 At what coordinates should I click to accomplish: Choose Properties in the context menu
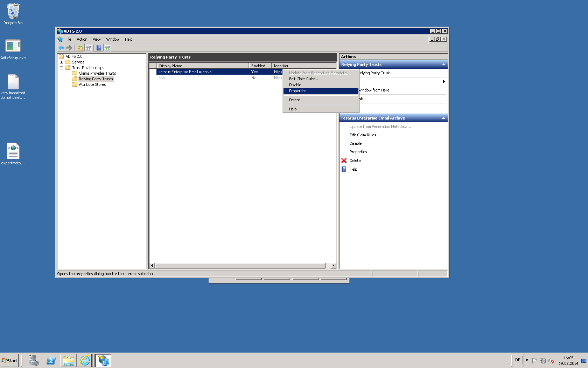(298, 91)
